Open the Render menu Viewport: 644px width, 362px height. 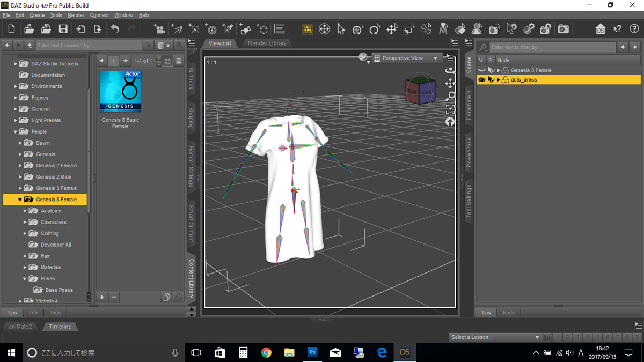point(76,16)
